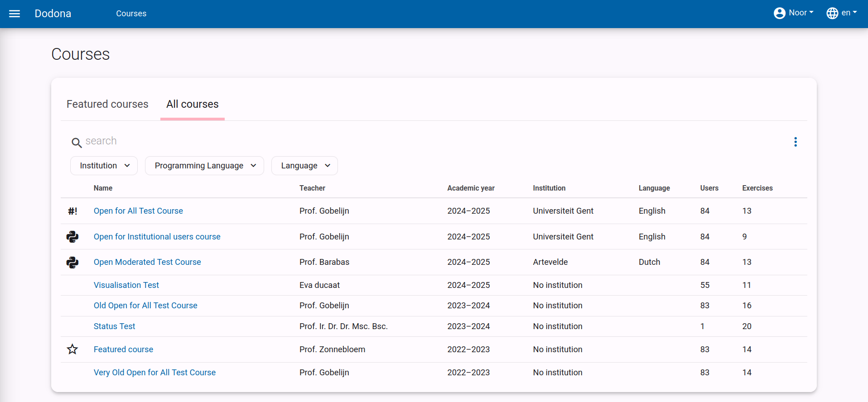Click the search magnifier icon

(77, 143)
